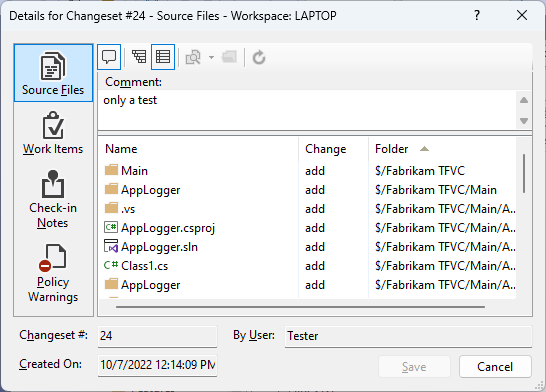
Task: Select the AppLogger.csproj file
Action: (307, 228)
